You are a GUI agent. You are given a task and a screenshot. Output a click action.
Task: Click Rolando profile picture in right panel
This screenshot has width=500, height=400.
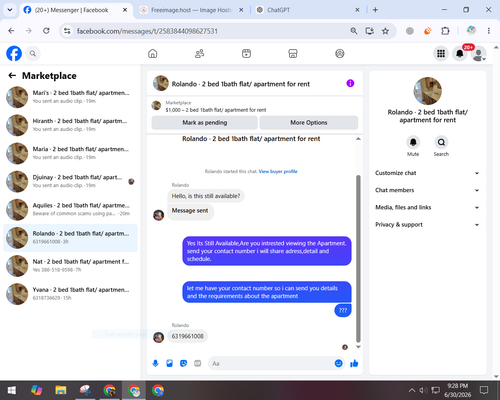427,91
